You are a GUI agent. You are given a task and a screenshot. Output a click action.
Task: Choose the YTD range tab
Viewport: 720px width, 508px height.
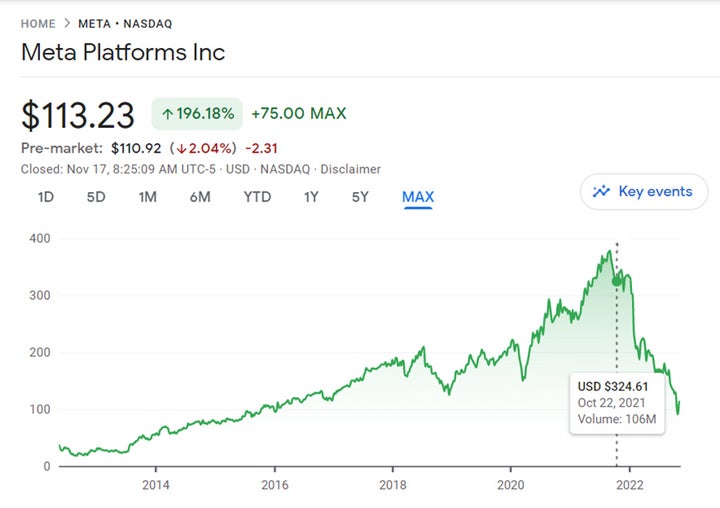tap(257, 197)
